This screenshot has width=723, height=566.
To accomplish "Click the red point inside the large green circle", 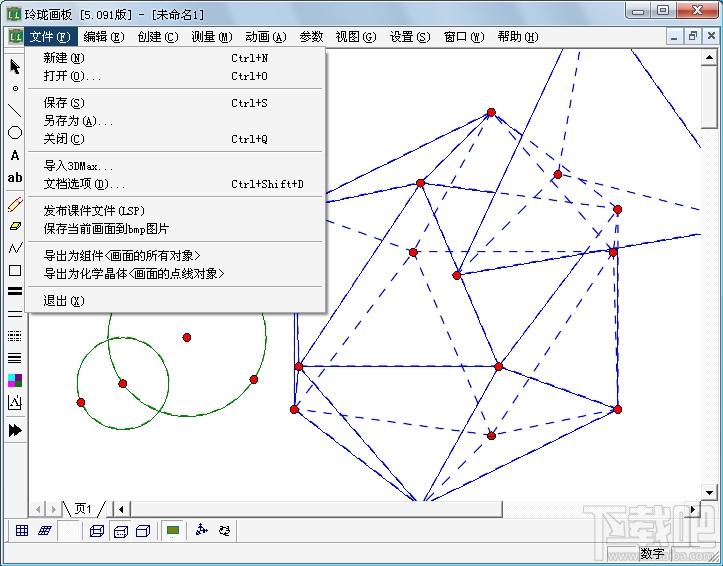I will [x=187, y=337].
